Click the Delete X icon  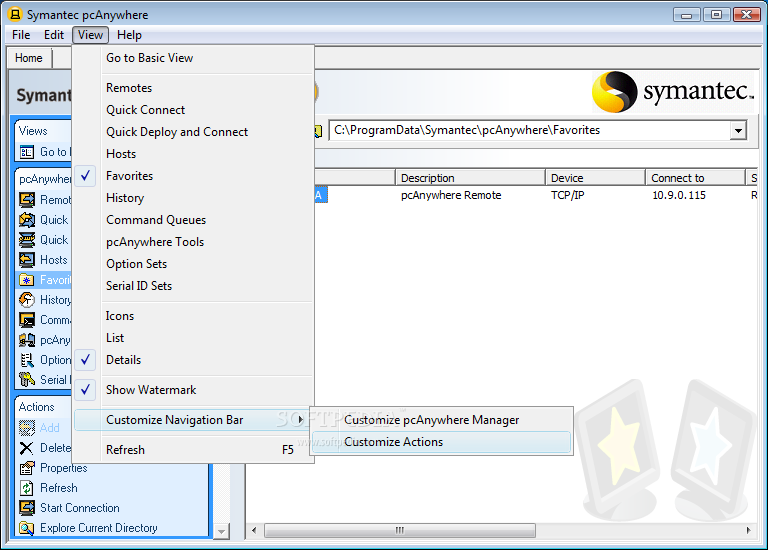click(26, 448)
